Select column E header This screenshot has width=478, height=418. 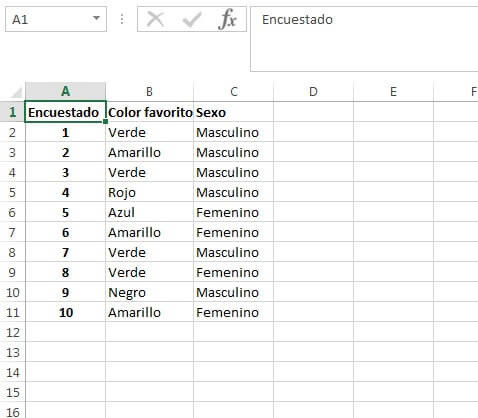click(x=393, y=91)
